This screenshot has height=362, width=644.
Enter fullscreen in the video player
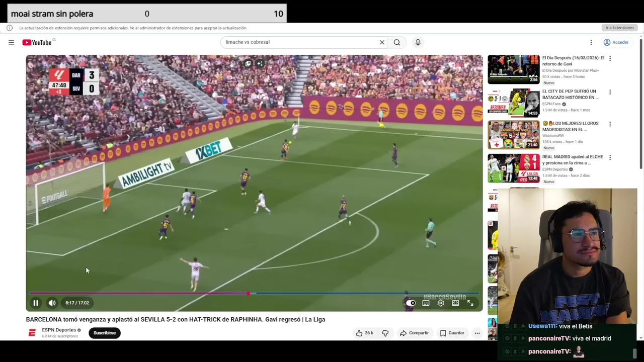470,303
